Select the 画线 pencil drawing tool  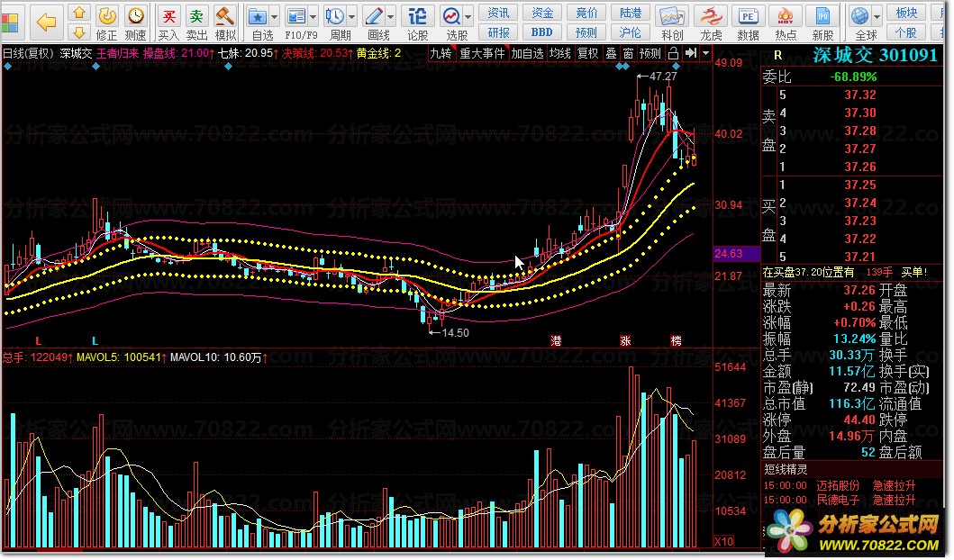pos(374,17)
